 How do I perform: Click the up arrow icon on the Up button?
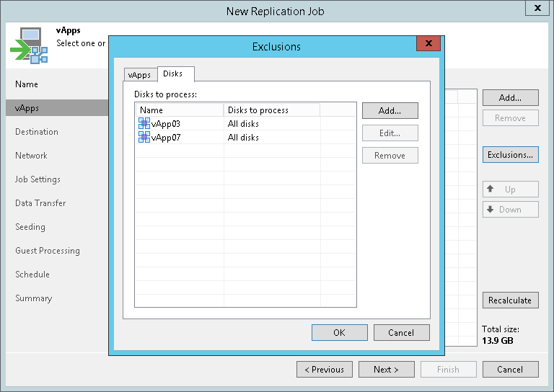coord(490,189)
